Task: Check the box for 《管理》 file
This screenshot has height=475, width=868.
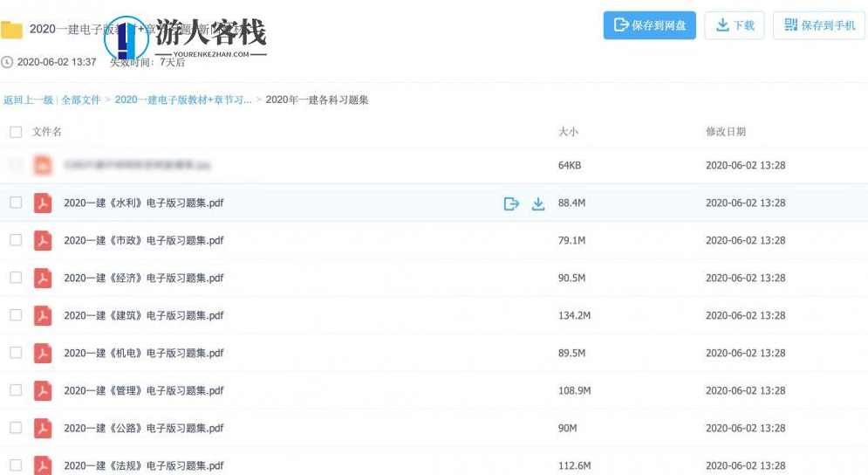Action: coord(16,390)
